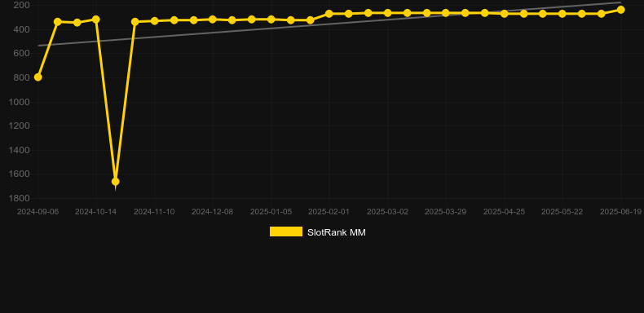Screen dimensions: 644x313
Task: Select the last data point at 2025-06-19
Action: click(620, 10)
